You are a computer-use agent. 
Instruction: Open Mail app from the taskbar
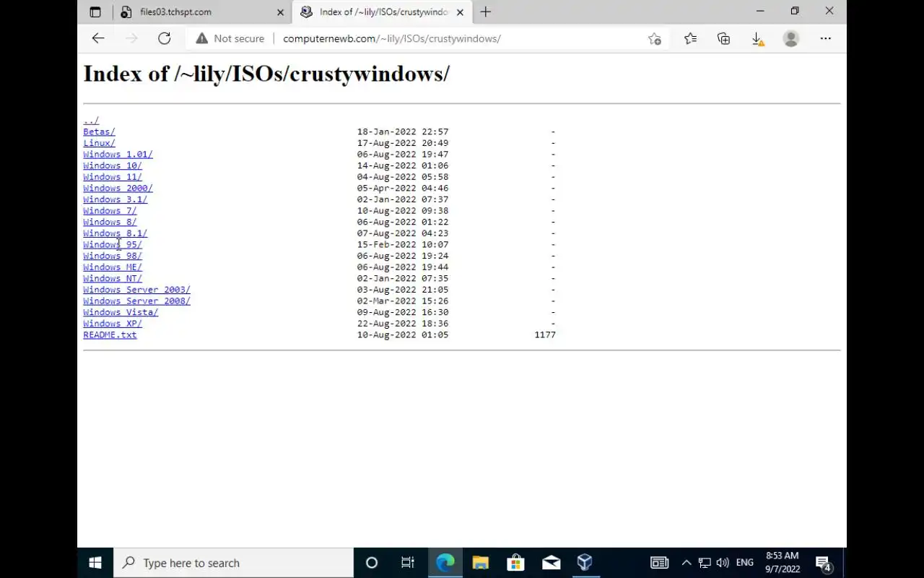tap(551, 563)
